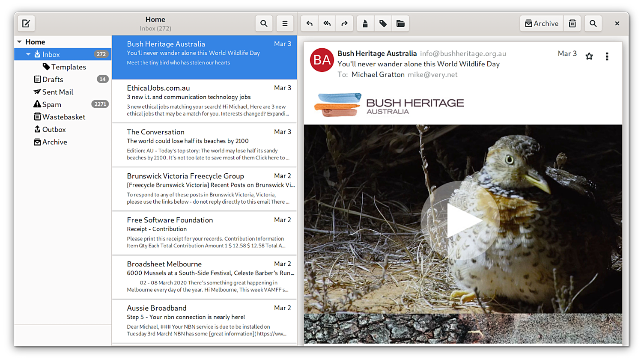
Task: Archive the selected conversation
Action: pos(542,24)
